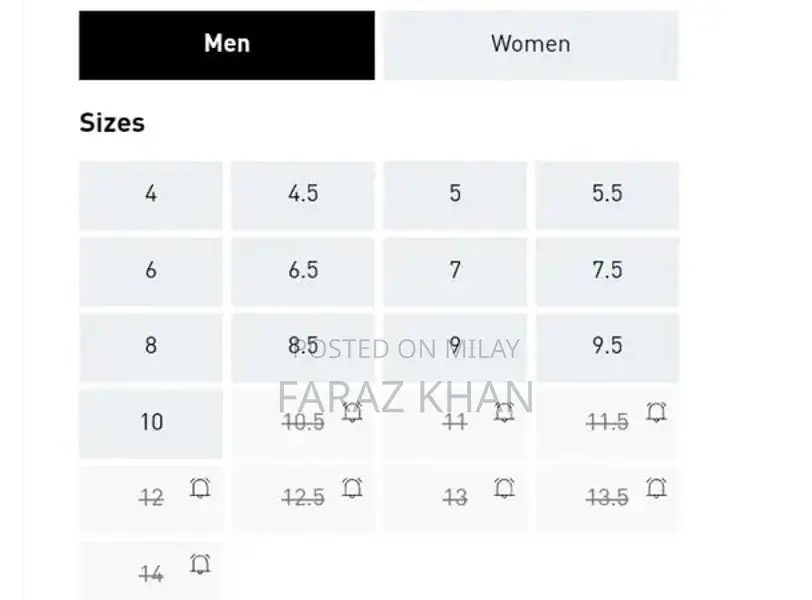Viewport: 812px width, 600px height.
Task: Click the notify bell for size 12
Action: (x=200, y=488)
